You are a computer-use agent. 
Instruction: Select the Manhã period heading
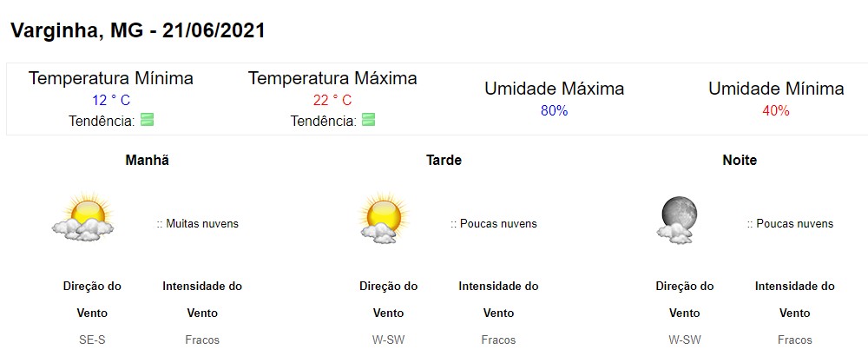click(x=148, y=160)
